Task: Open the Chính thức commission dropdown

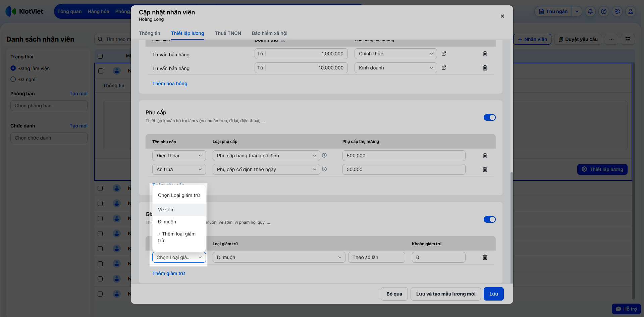Action: point(396,54)
